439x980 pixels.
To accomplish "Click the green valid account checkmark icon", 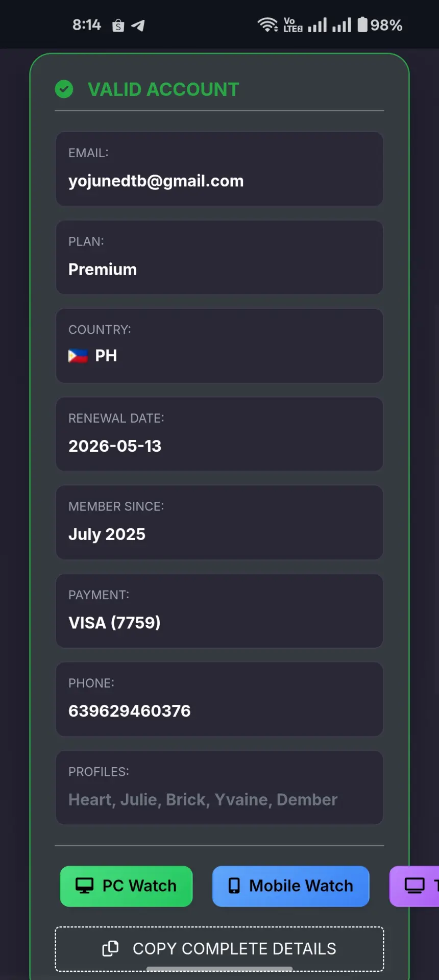I will coord(64,89).
